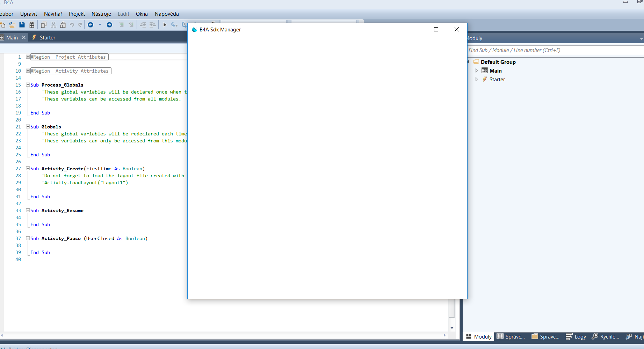Expand the Main module tree node
The image size is (644, 349).
click(x=476, y=70)
